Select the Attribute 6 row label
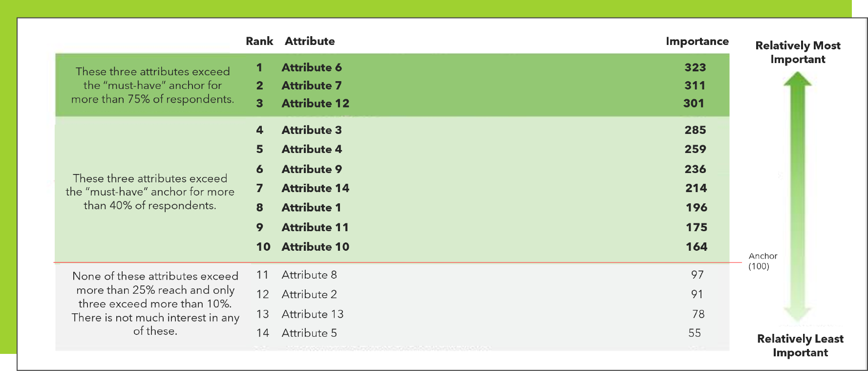The image size is (868, 371). click(x=311, y=67)
